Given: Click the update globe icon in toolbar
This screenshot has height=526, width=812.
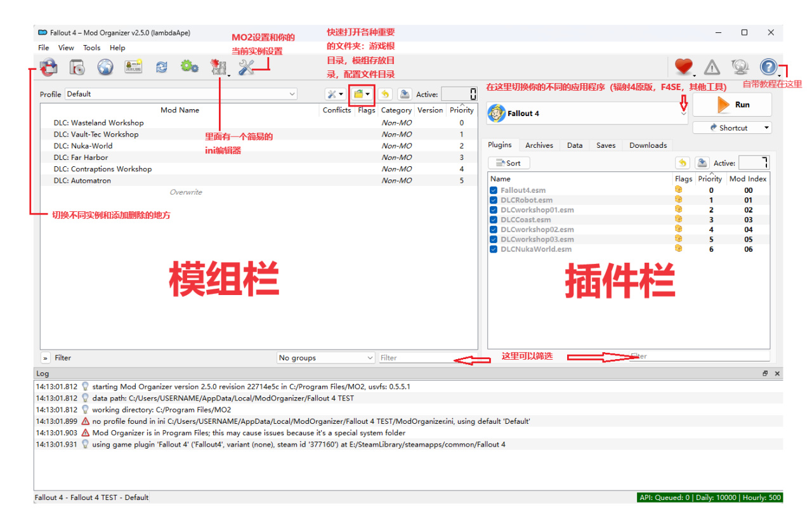Looking at the screenshot, I should click(740, 67).
